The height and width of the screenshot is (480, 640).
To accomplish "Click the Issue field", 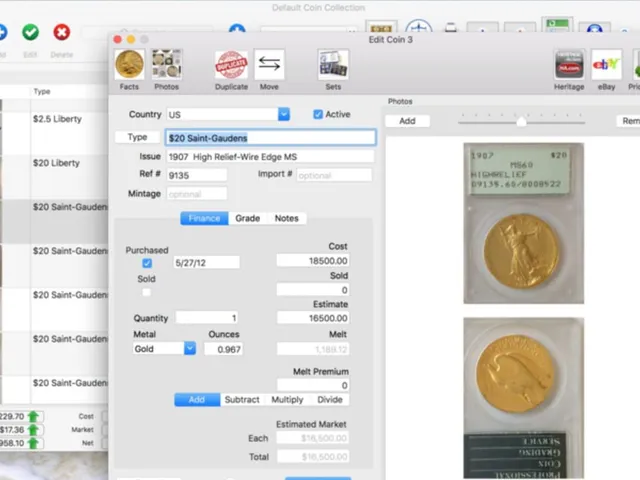I will [270, 157].
